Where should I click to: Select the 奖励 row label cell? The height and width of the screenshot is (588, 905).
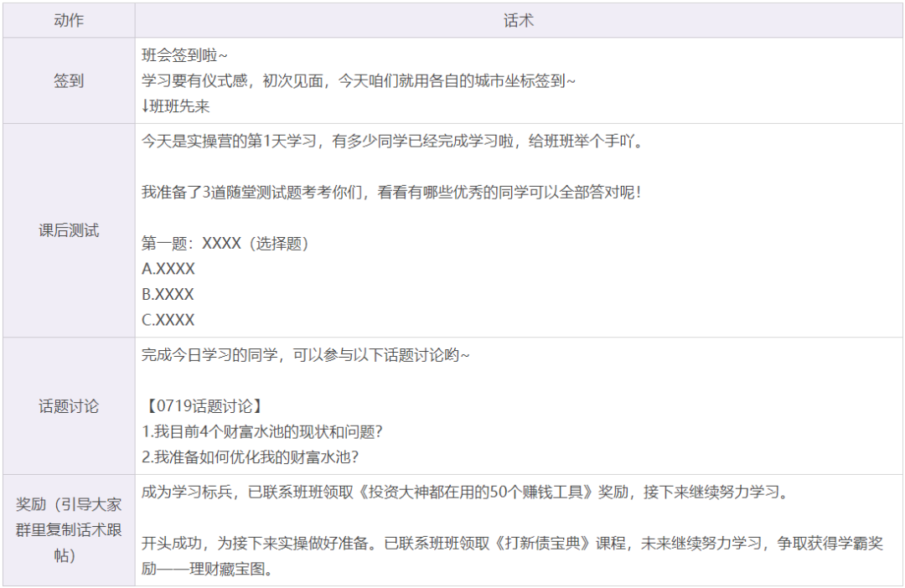69,529
